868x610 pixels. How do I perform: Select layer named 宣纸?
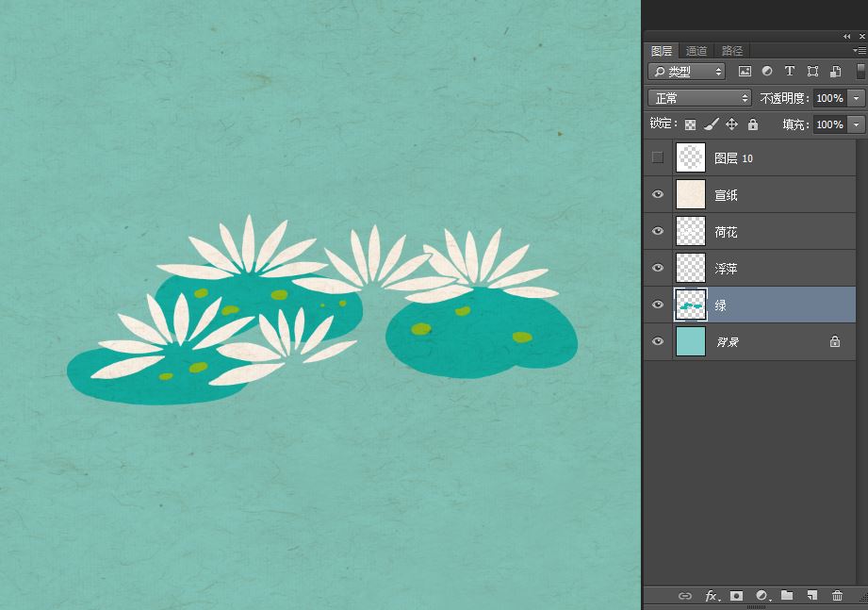pyautogui.click(x=726, y=195)
